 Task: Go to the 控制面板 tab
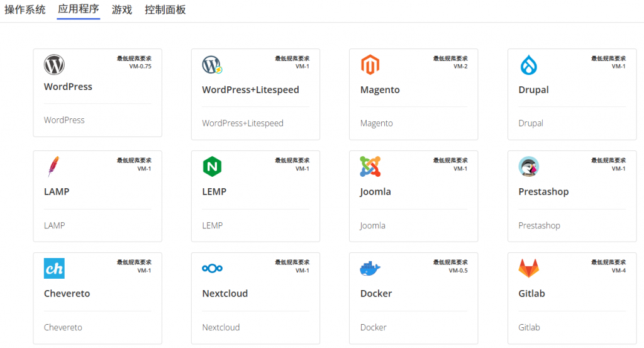coord(165,10)
